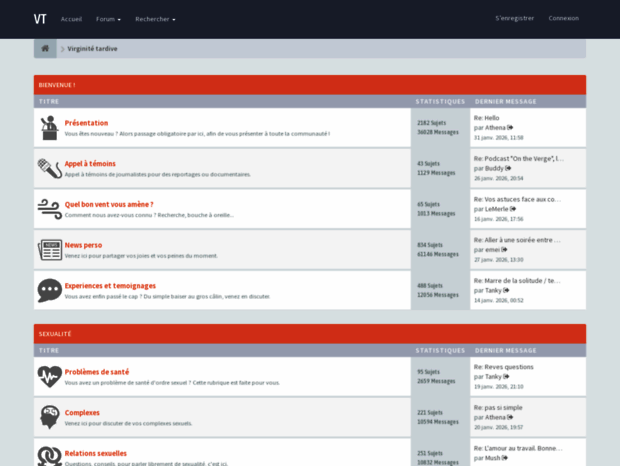Screen dimensions: 620x466
Task: Open Quel bon vent vous amène ? forum
Action: pyautogui.click(x=109, y=204)
